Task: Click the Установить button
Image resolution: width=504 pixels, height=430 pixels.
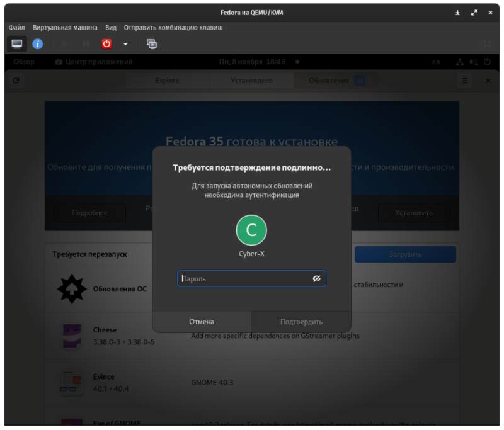Action: point(414,213)
